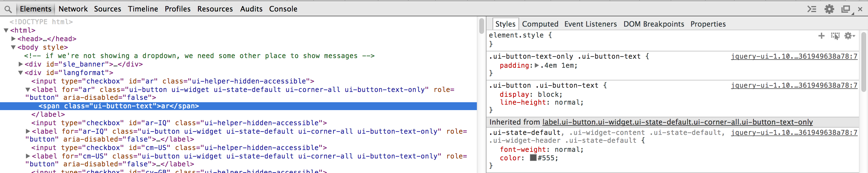Select the span ui-button-text row
868x173 pixels.
[x=238, y=106]
